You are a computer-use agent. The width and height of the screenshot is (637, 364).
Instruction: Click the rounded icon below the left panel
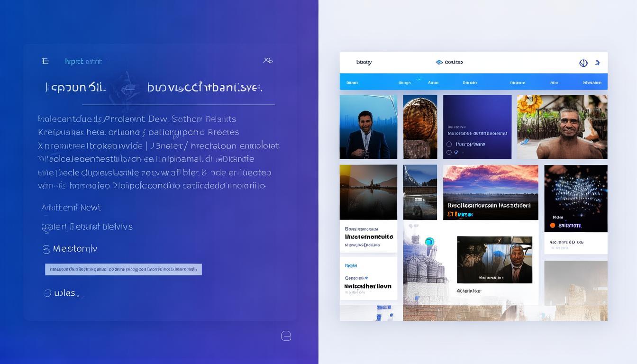[286, 336]
